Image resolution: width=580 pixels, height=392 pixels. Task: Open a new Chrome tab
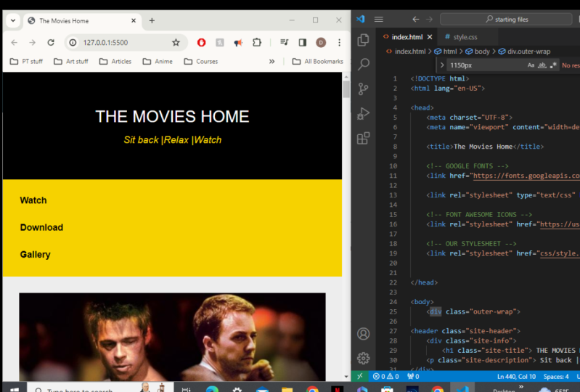coord(152,21)
